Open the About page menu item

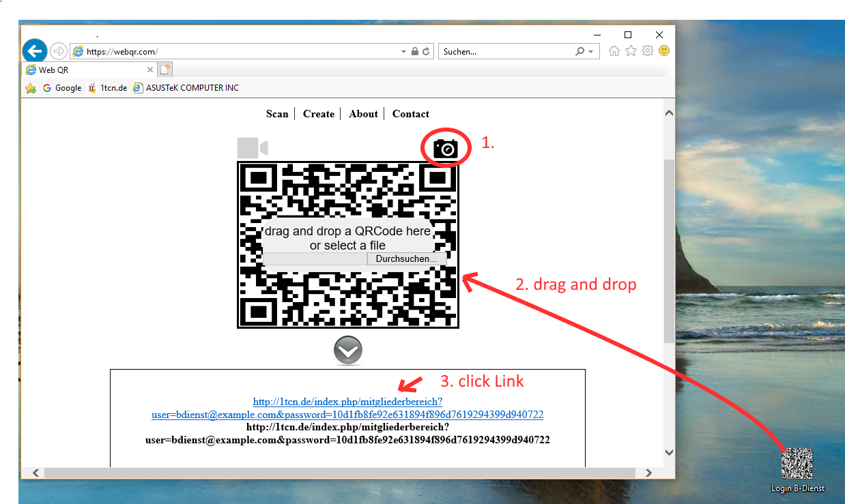pyautogui.click(x=363, y=114)
